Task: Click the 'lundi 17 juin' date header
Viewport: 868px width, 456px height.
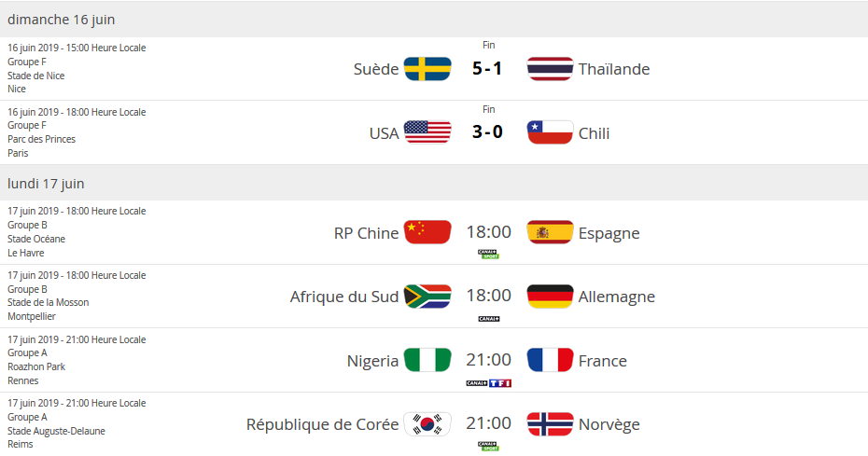Action: [47, 184]
